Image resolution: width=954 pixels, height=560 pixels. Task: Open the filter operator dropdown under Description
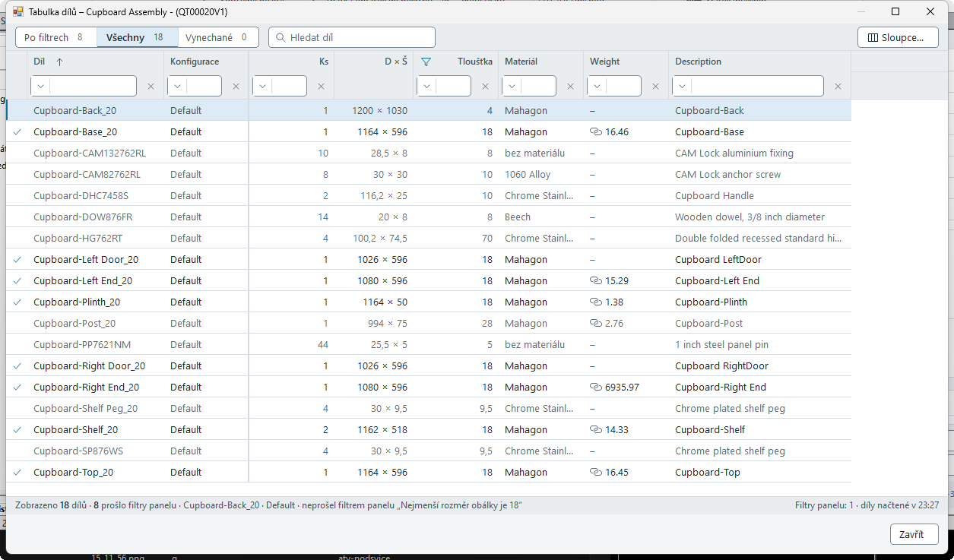click(682, 86)
